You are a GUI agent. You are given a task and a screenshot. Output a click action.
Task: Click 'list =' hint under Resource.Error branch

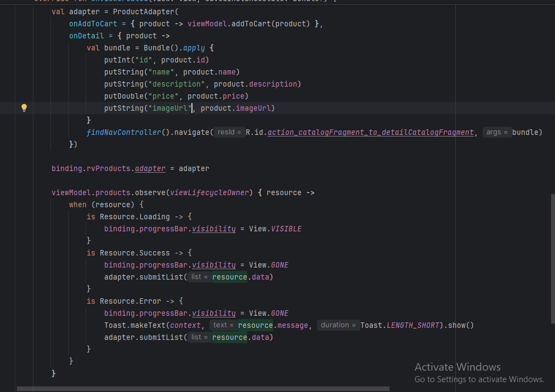(x=200, y=338)
